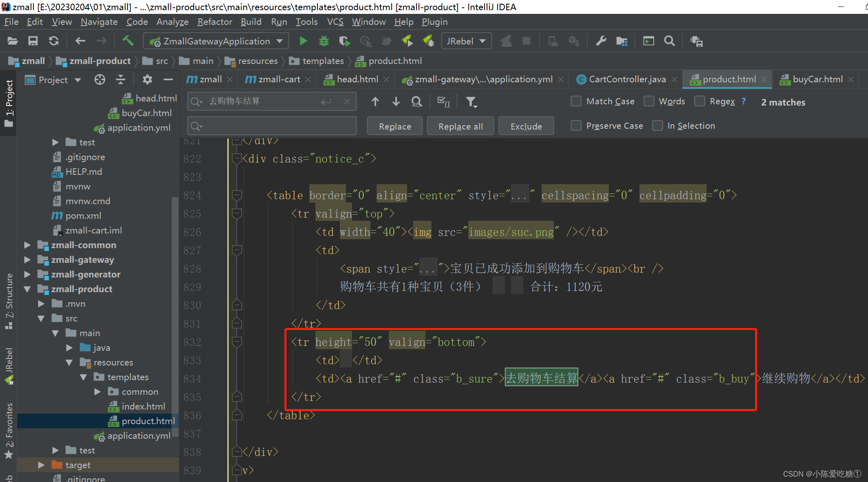This screenshot has height=482, width=868.
Task: Expand the zmall-common module folder
Action: (27, 245)
